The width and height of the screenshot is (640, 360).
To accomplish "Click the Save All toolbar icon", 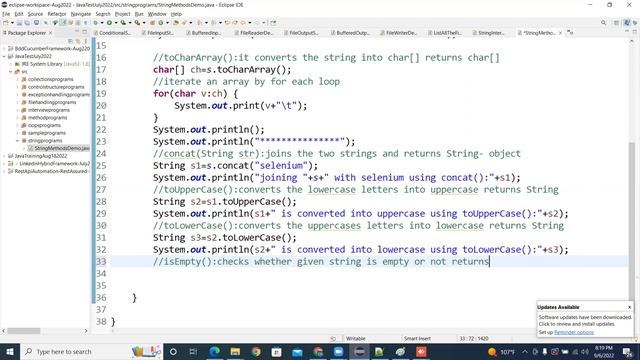I will 27,23.
